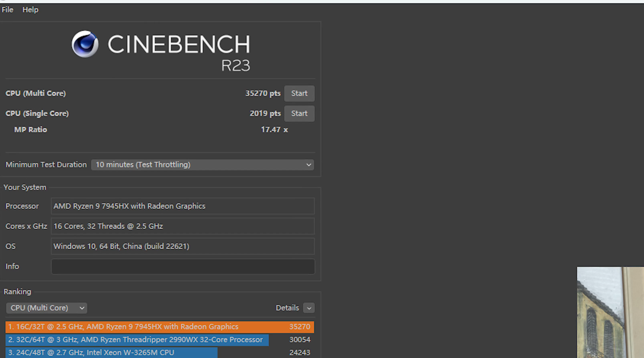This screenshot has height=358, width=644.
Task: Click the Cores x GHz field
Action: [183, 226]
